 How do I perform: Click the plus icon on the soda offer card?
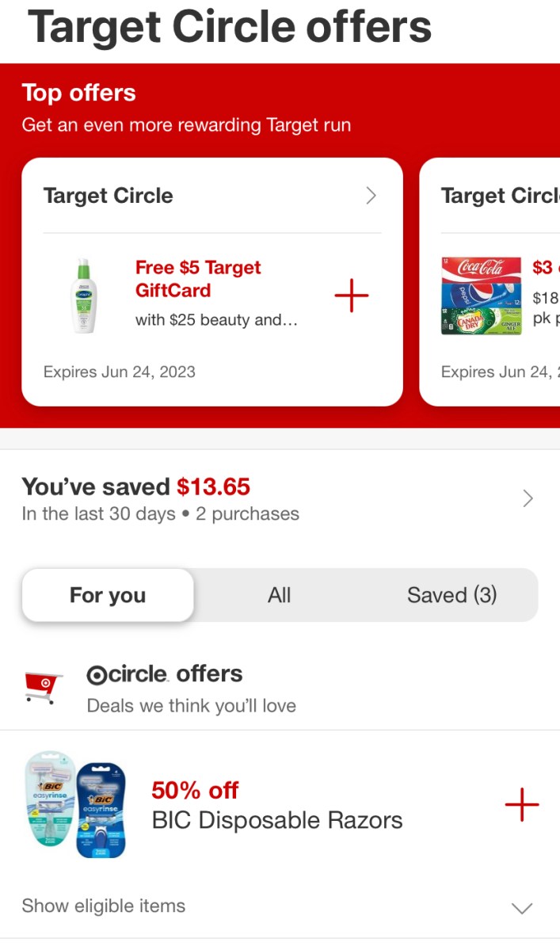(x=554, y=296)
